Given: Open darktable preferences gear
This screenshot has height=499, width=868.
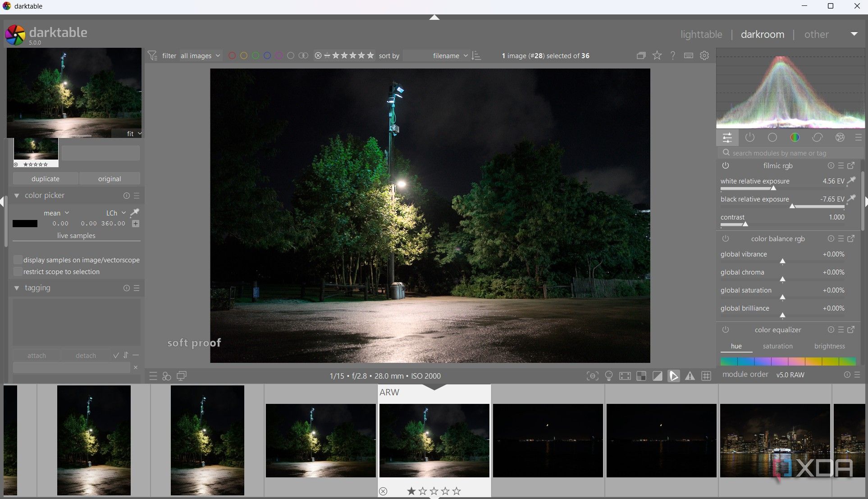Looking at the screenshot, I should 704,55.
